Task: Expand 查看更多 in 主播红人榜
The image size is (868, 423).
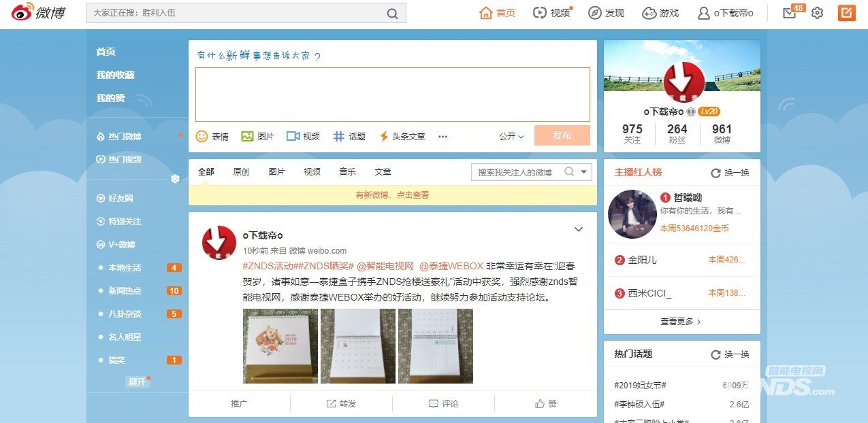Action: 681,321
